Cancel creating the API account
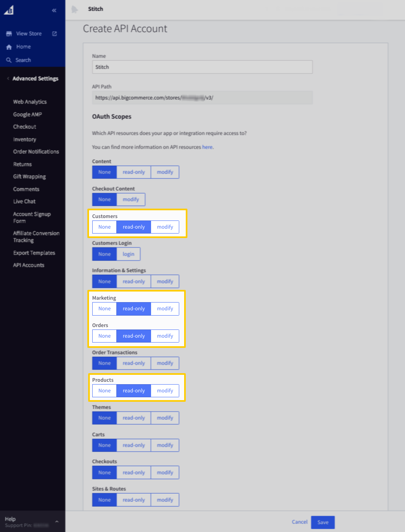 click(x=299, y=522)
